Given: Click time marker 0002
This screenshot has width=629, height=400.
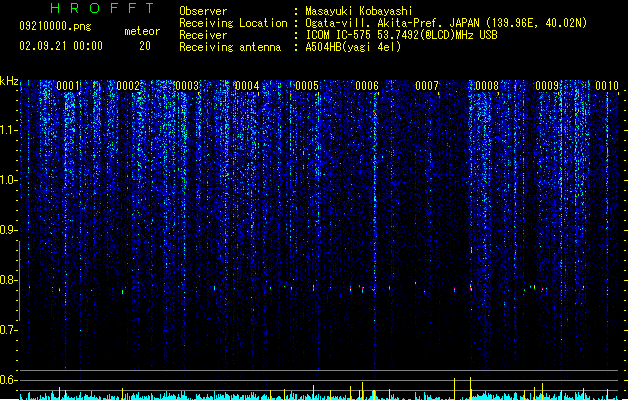Looking at the screenshot, I should pyautogui.click(x=128, y=86).
